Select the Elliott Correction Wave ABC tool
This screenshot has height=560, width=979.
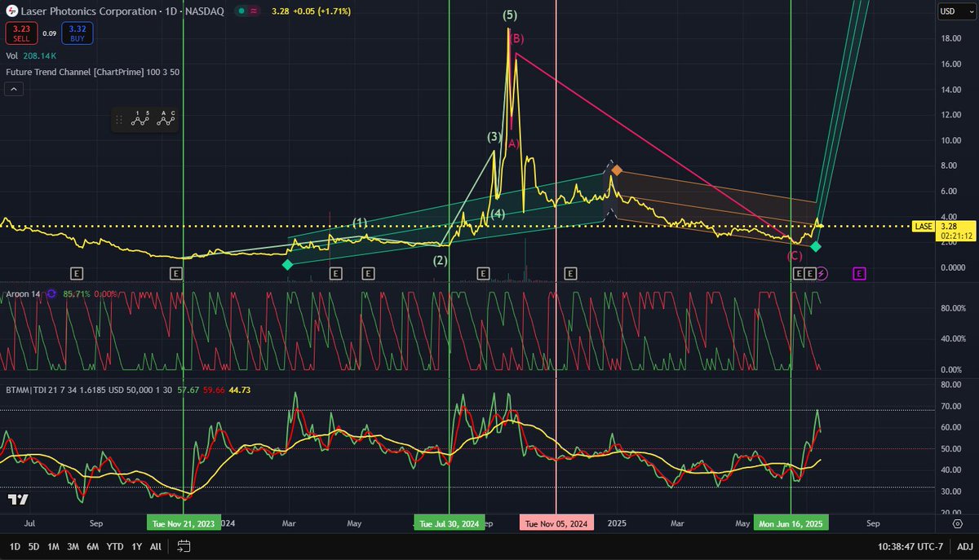coord(166,120)
